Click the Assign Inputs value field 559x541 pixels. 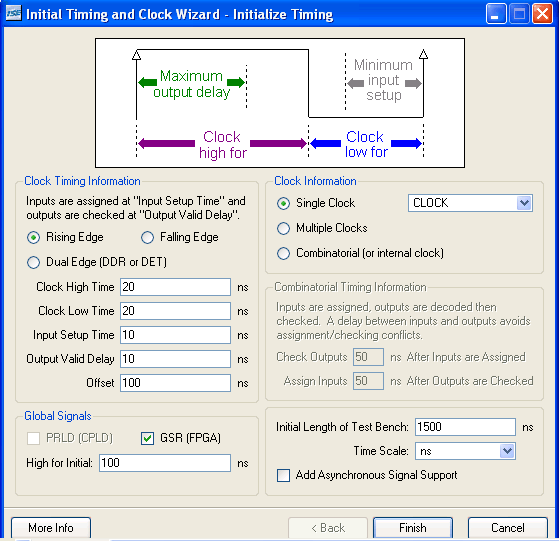[368, 381]
